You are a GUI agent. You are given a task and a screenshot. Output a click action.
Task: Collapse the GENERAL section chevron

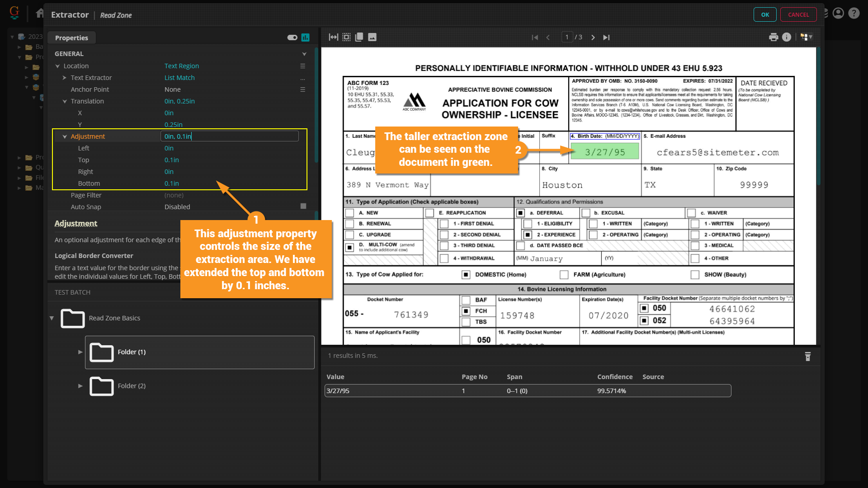tap(304, 54)
